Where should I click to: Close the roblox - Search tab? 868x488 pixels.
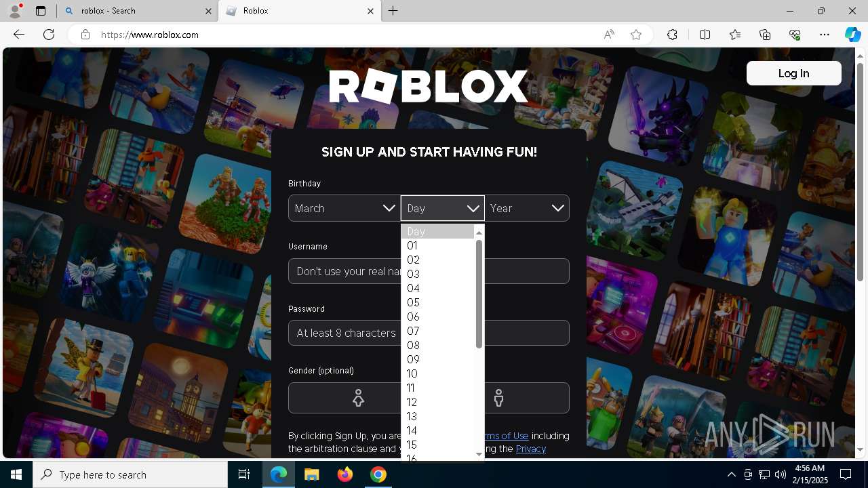pyautogui.click(x=208, y=11)
